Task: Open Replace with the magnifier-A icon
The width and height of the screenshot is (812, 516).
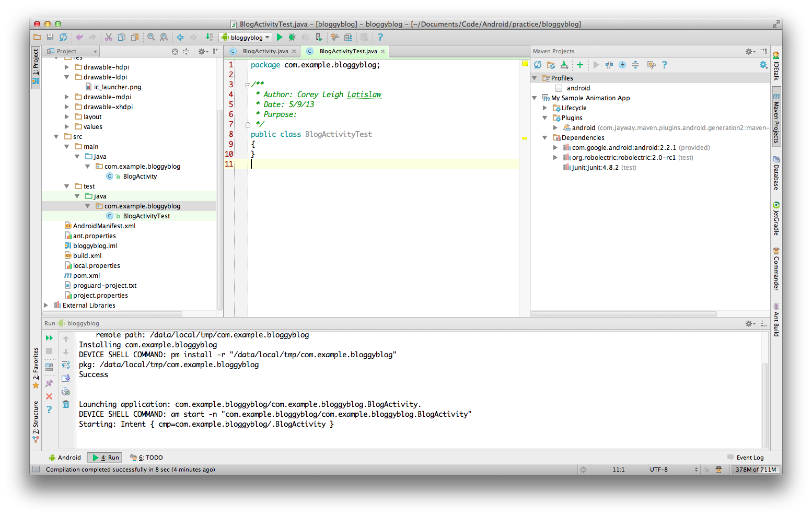Action: [164, 37]
